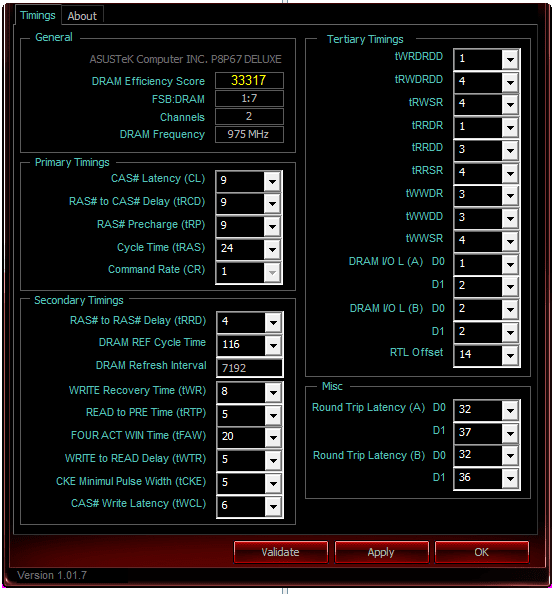Switch to the Timings tab
Viewport: 554px width, 594px height.
point(38,16)
